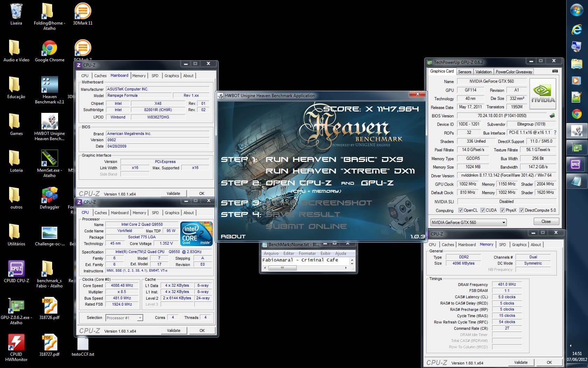This screenshot has width=588, height=368.
Task: Click Validate in Memory CPU-Z window
Action: click(521, 362)
